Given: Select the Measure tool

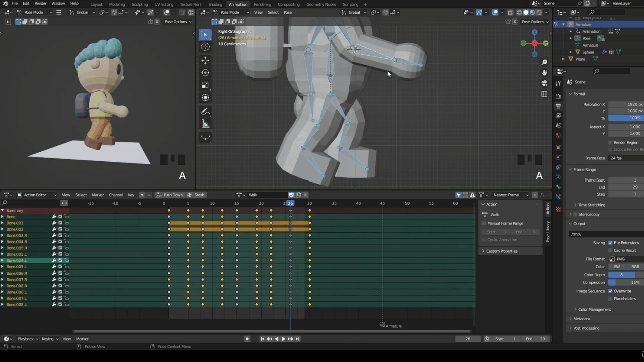Looking at the screenshot, I should pos(205,124).
